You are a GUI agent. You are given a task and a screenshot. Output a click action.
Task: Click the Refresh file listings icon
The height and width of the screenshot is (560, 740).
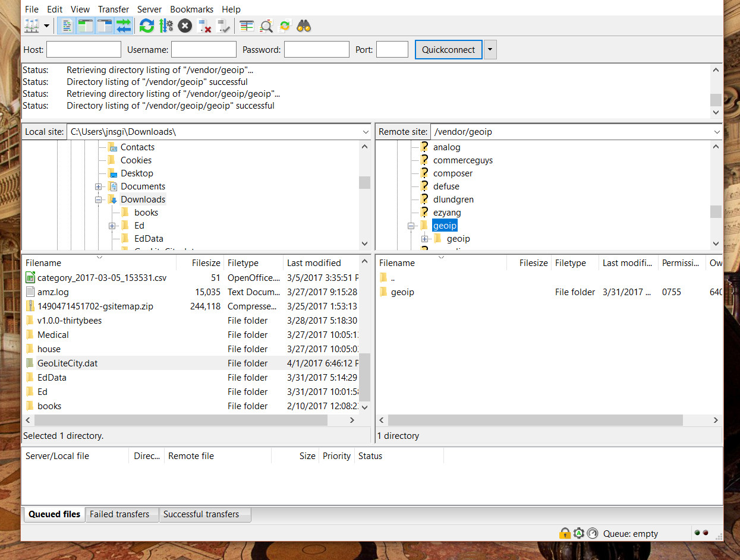(146, 26)
